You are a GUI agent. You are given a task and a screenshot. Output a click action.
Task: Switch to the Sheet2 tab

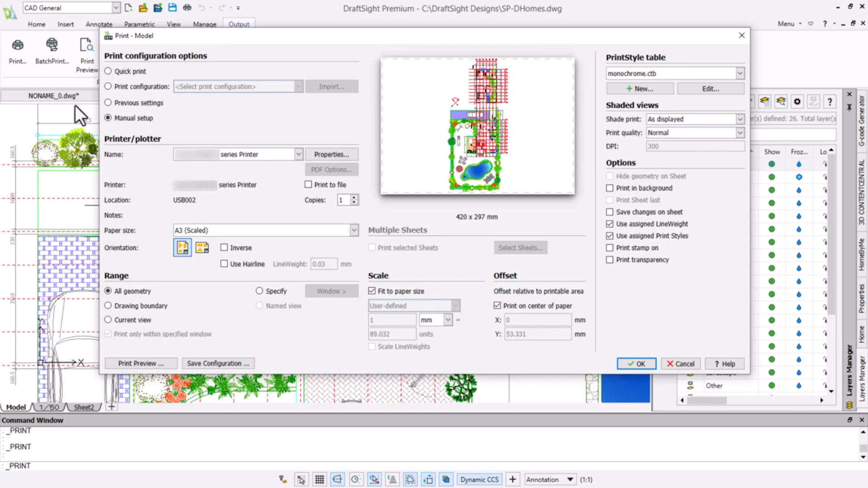coord(83,407)
